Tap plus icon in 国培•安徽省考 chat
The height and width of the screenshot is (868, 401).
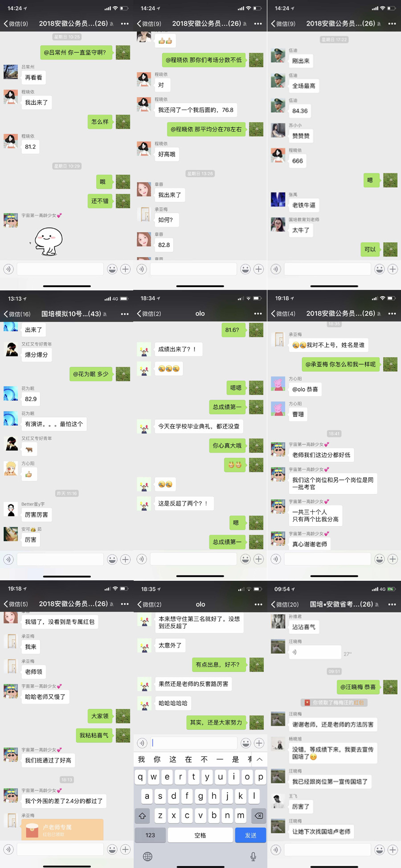coord(393,849)
